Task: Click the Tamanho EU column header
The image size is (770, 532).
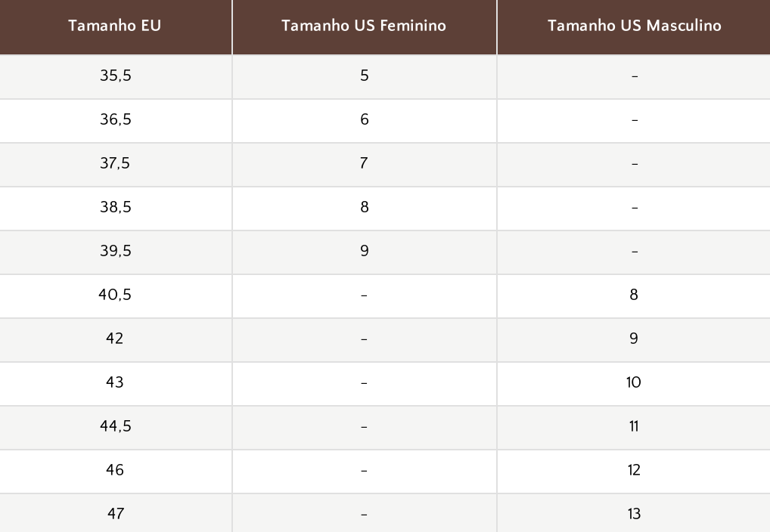Action: point(116,26)
